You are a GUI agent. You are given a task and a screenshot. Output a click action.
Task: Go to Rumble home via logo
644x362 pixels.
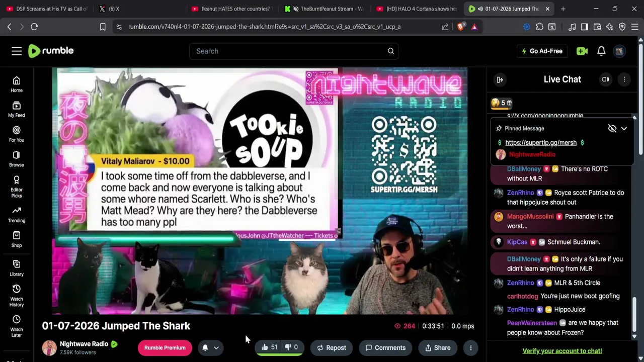(x=51, y=51)
